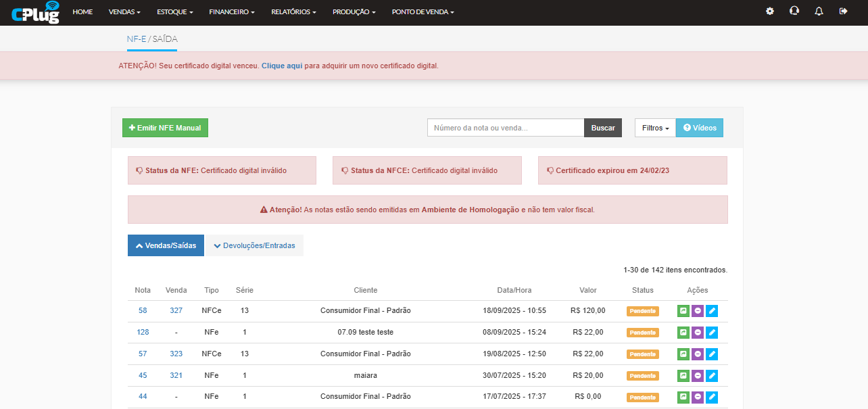The image size is (868, 409).
Task: Show notifications with the bell icon
Action: click(819, 11)
